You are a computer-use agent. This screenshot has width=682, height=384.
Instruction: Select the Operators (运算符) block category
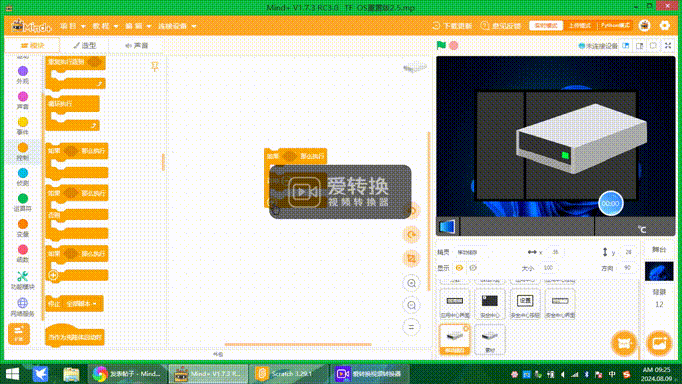tap(23, 203)
